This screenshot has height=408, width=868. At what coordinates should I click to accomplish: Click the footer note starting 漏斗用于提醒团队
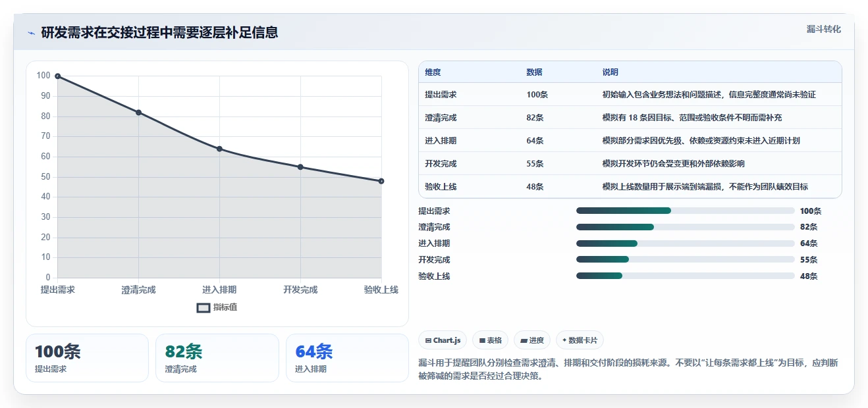tap(628, 370)
